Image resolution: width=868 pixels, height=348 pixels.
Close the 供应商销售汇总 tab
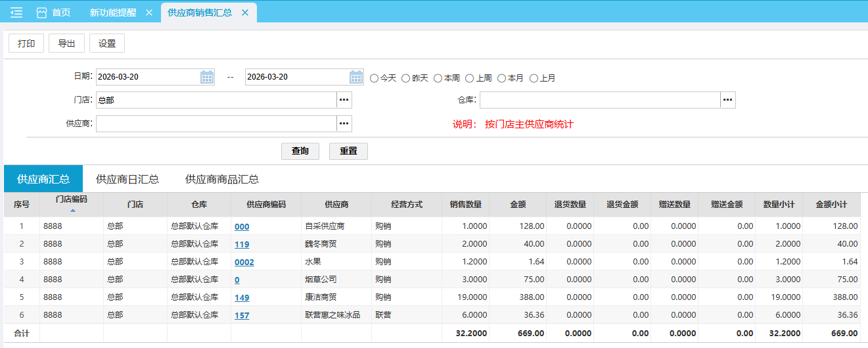[x=245, y=12]
